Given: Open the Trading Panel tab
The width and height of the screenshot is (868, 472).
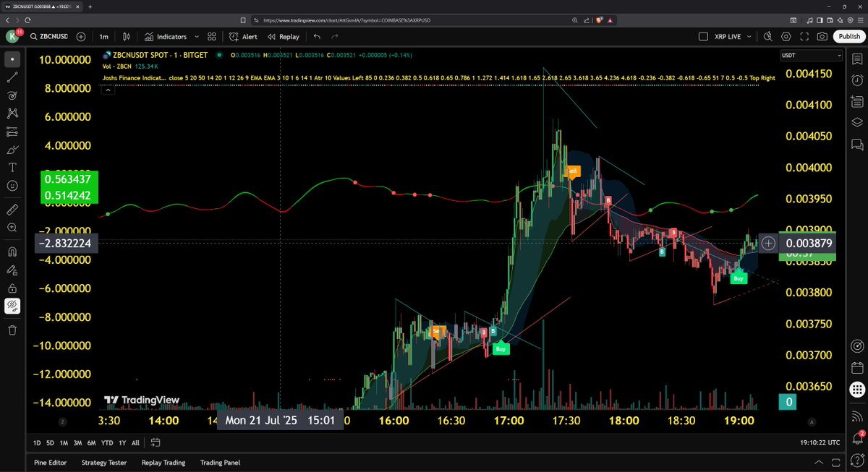Looking at the screenshot, I should 220,463.
